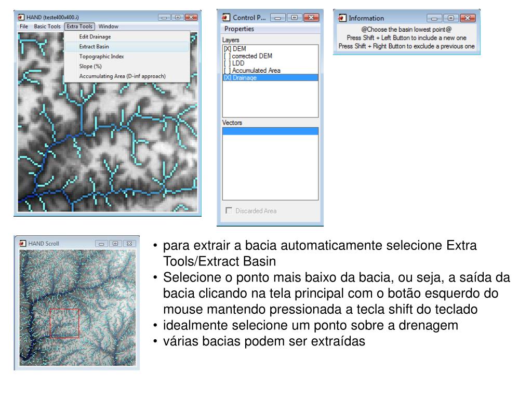Choose Accumulating Area (D-inf approach)
Image resolution: width=532 pixels, height=399 pixels.
tap(127, 76)
